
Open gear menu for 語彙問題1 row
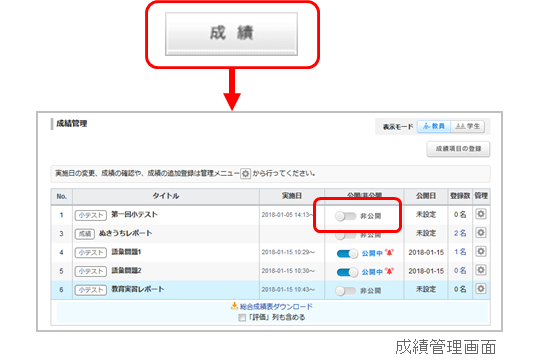click(x=481, y=251)
